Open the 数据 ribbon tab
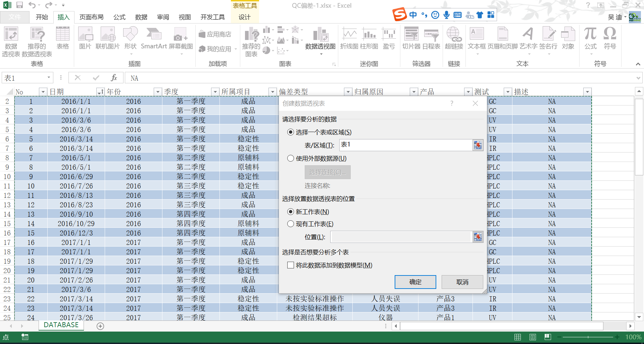This screenshot has height=344, width=644. (141, 17)
